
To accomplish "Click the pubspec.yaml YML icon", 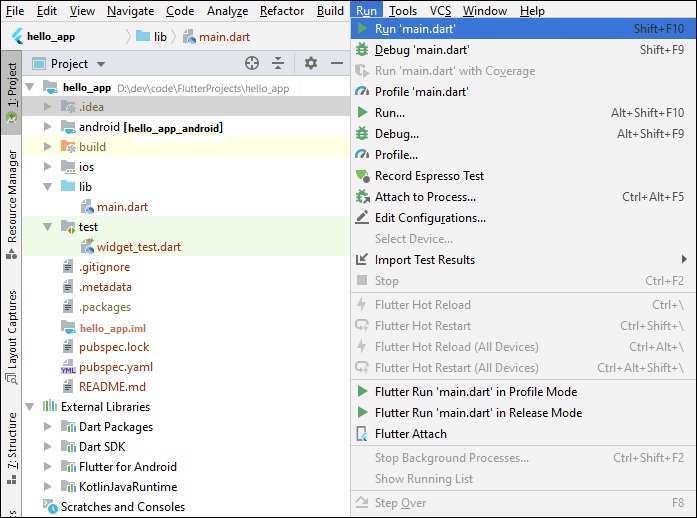I will pos(68,367).
